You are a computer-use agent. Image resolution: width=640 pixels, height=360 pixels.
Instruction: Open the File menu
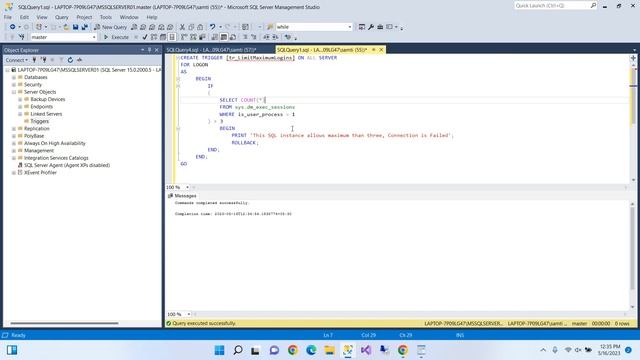point(8,17)
